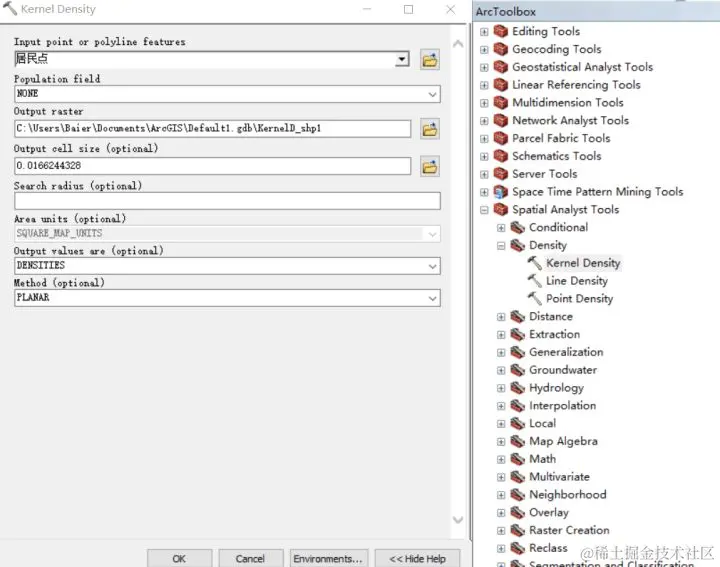Select the Point Density tool hammer icon
Viewport: 720px width, 567px height.
tap(534, 298)
